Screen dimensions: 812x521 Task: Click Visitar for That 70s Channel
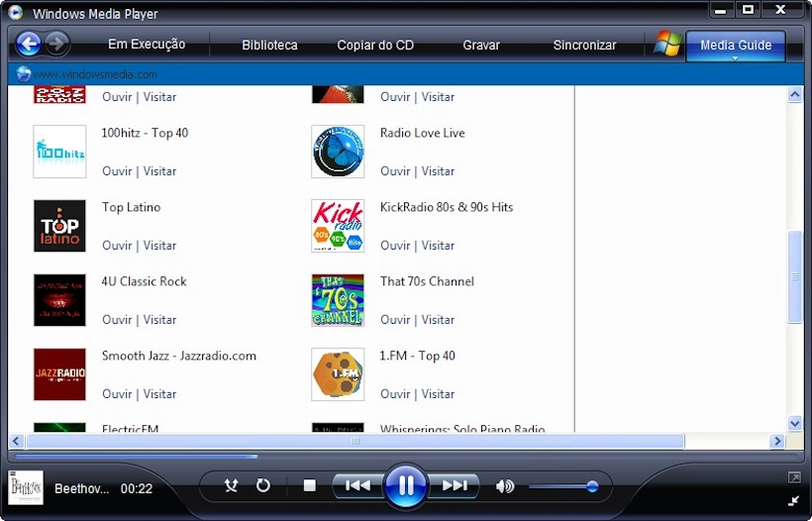click(438, 320)
